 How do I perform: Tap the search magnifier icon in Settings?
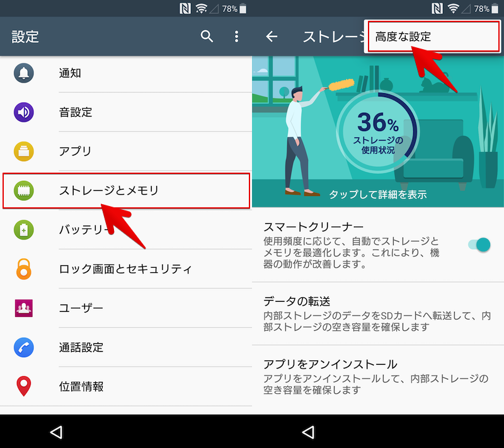[x=207, y=37]
